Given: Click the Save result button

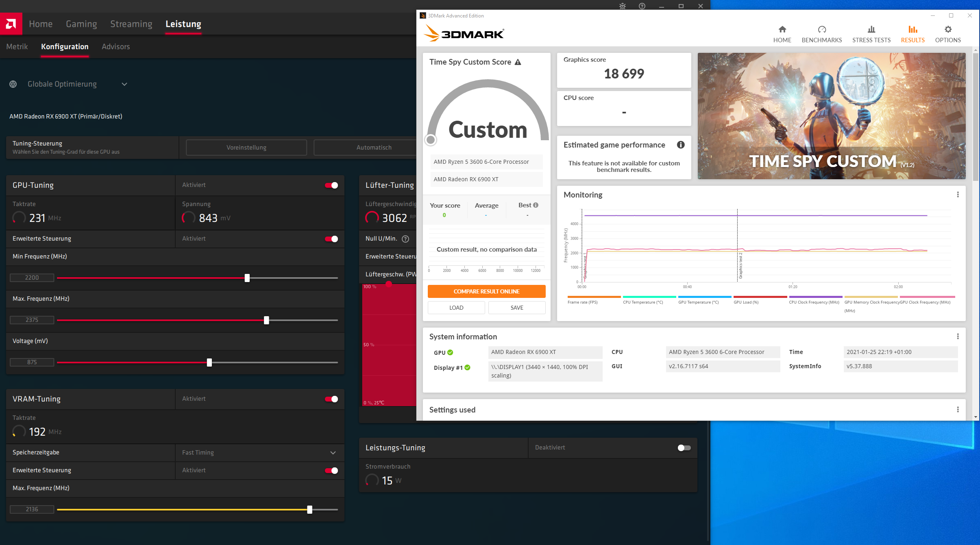Looking at the screenshot, I should click(x=516, y=308).
